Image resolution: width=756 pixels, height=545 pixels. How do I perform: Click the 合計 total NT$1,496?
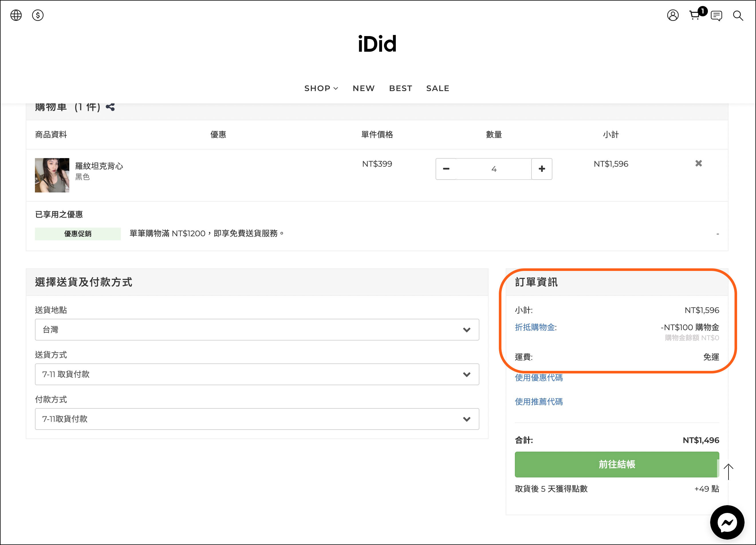point(701,440)
